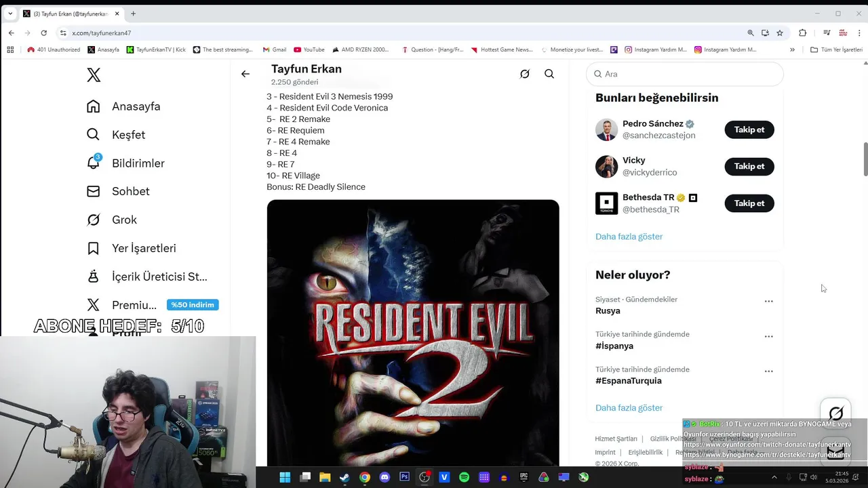Open Bildirimler notifications
Screen dimensions: 868x488
(125, 163)
